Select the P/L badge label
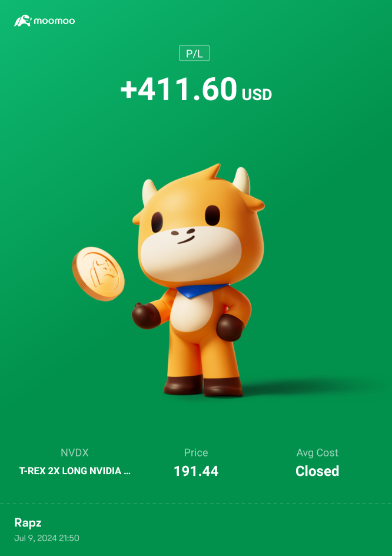Screen dimensions: 392x556 194,53
